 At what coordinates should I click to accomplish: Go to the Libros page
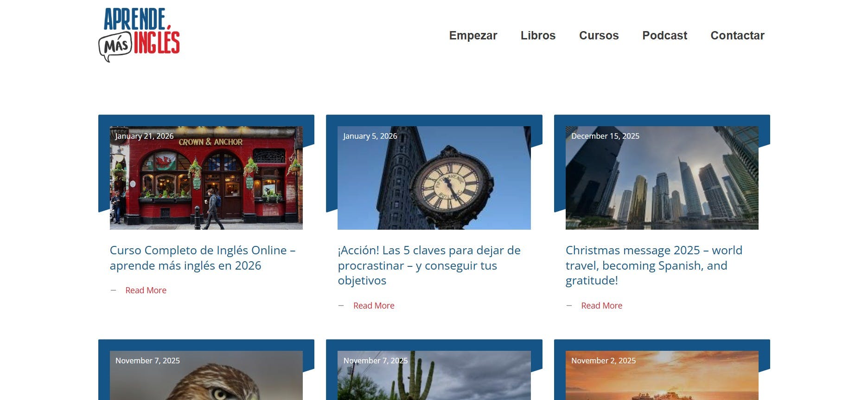[x=538, y=35]
